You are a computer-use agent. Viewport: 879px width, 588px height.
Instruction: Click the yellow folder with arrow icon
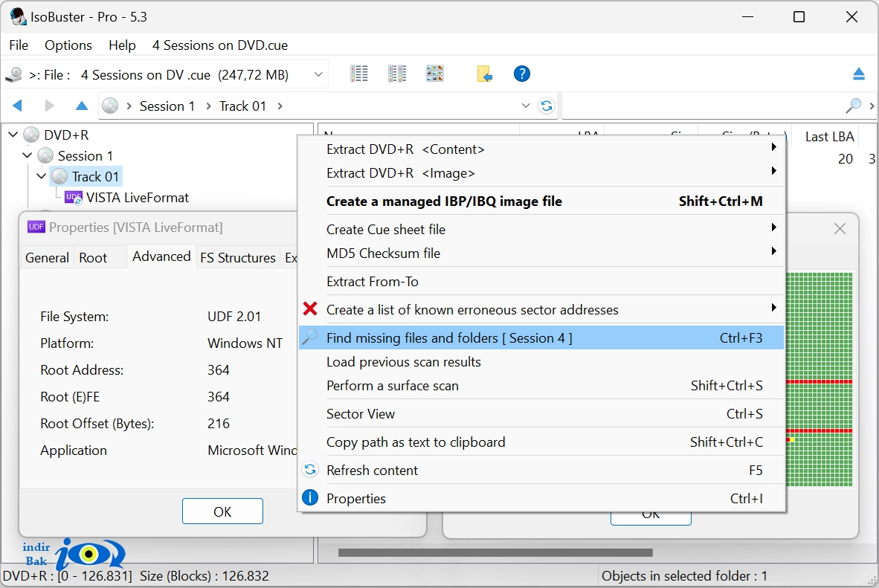[x=484, y=74]
